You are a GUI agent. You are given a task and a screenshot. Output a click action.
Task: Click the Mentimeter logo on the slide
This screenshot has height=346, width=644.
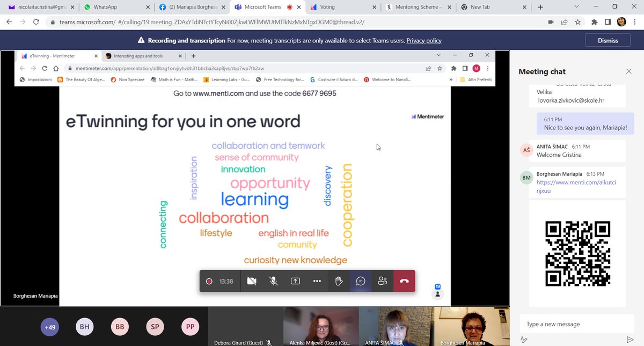click(428, 116)
